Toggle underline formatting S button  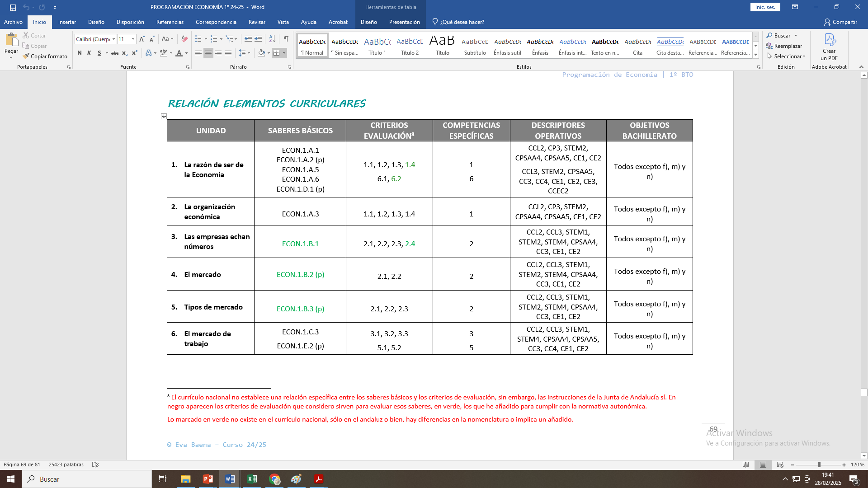pos(99,53)
